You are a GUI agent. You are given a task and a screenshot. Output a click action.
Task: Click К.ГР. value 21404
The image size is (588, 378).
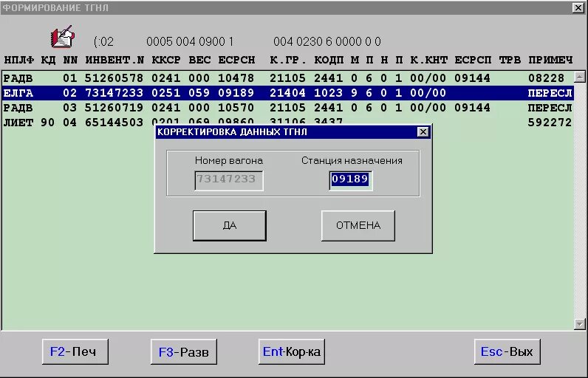pos(288,93)
